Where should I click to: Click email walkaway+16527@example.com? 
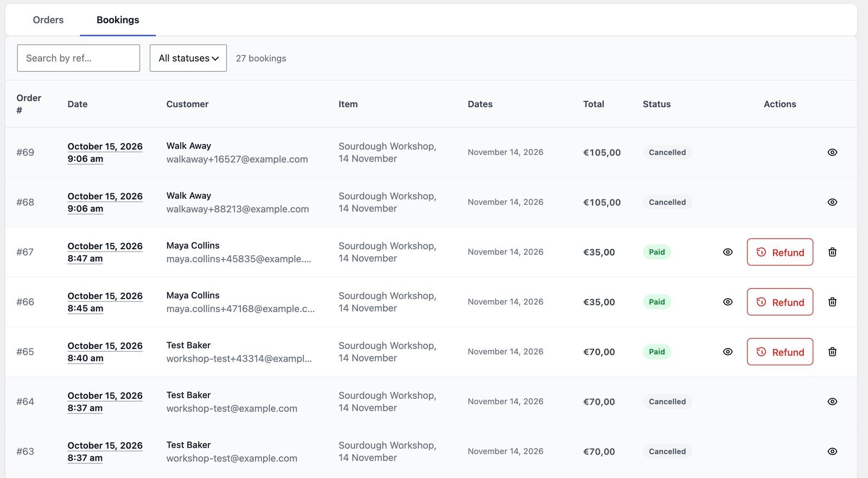point(237,159)
